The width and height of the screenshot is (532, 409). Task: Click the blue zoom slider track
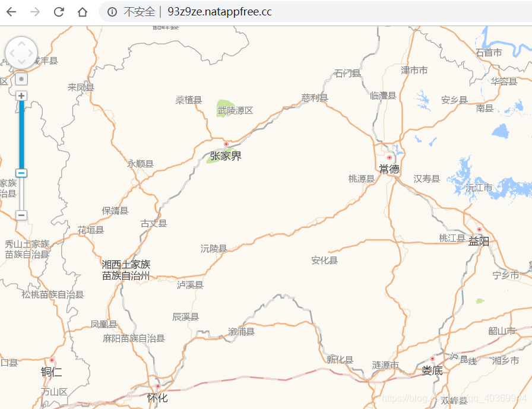[x=21, y=135]
